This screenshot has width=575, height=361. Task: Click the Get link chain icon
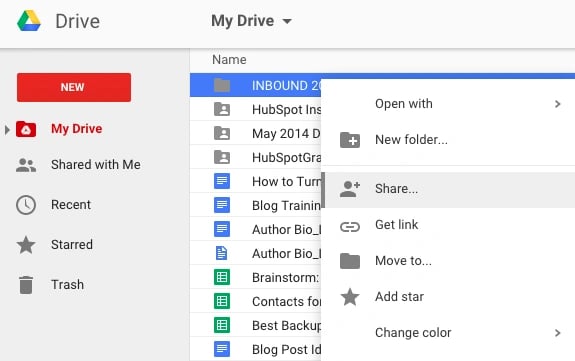click(x=350, y=227)
